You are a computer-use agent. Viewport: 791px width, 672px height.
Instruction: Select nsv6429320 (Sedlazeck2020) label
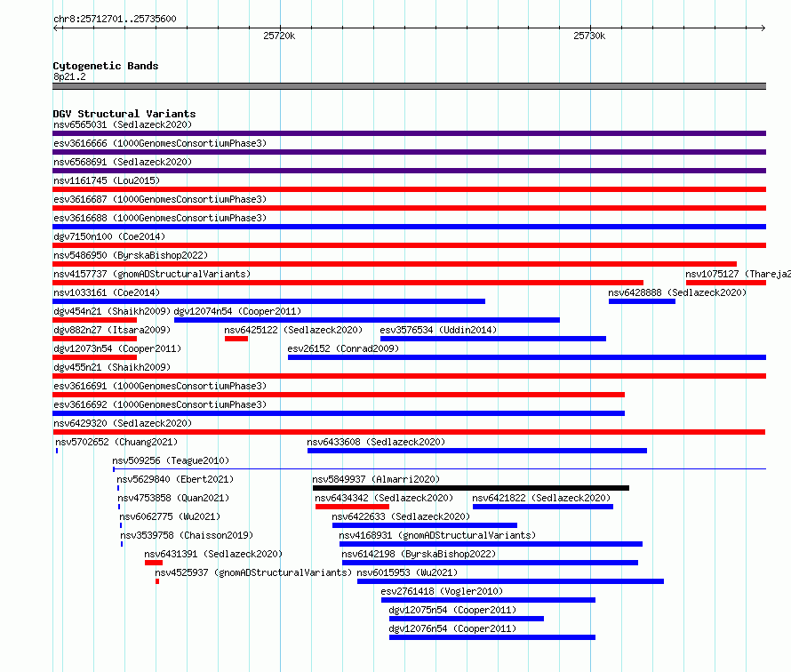tap(123, 423)
